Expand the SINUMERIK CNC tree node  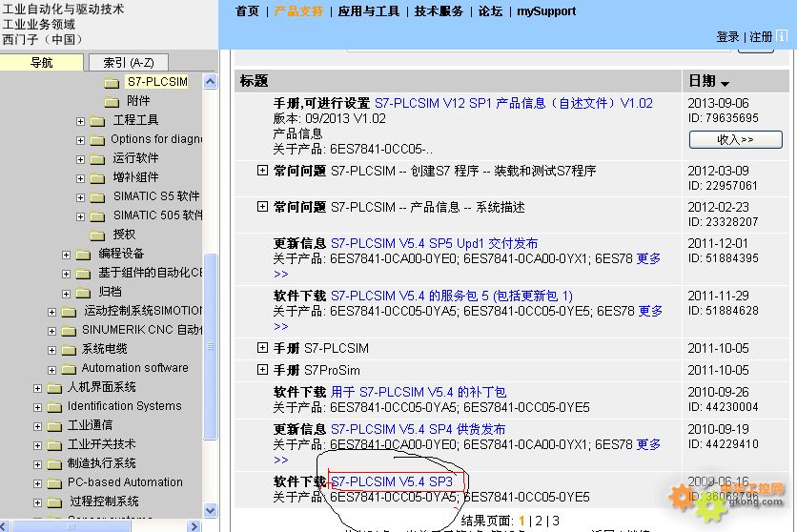[x=51, y=331]
